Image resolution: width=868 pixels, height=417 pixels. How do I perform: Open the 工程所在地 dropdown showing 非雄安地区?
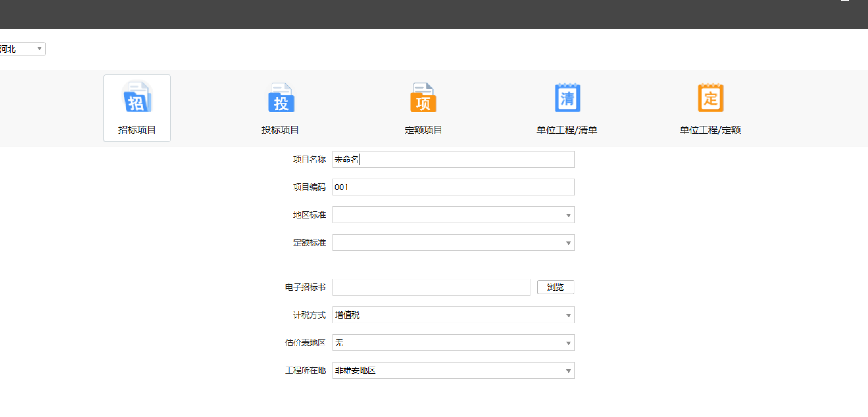(x=453, y=370)
